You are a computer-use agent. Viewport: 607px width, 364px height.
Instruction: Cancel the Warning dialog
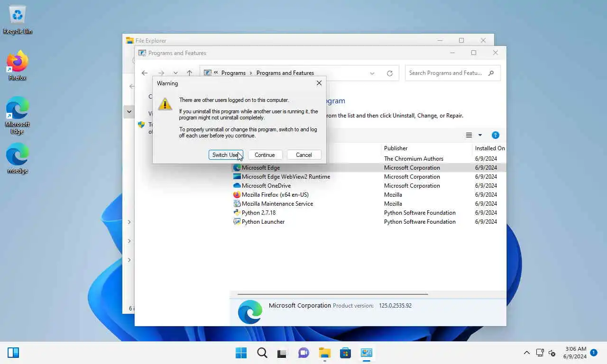(304, 155)
